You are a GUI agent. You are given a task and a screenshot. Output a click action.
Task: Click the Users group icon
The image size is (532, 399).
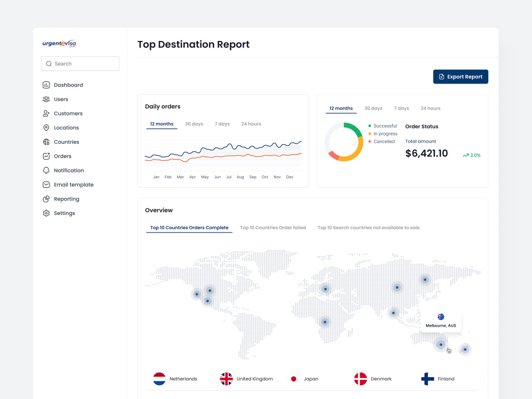46,99
